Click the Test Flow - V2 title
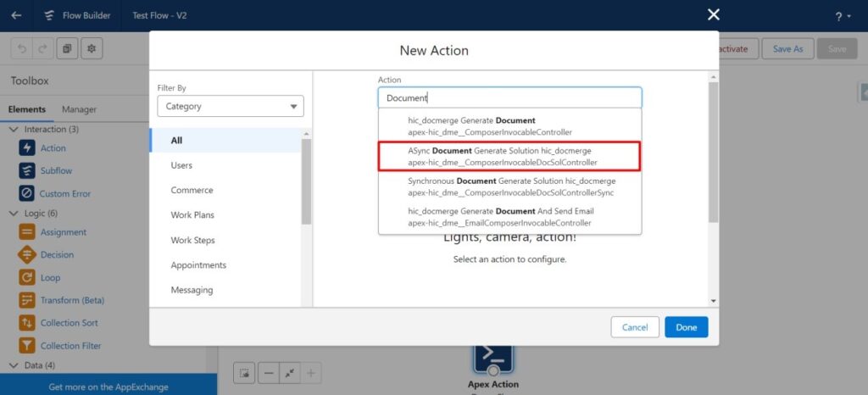 pos(159,15)
